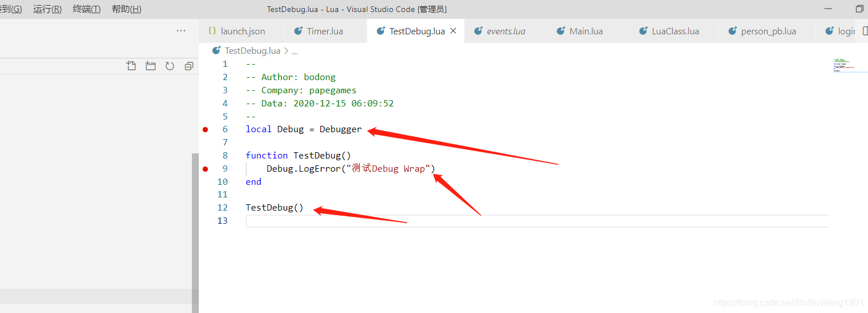Click the Lua icon on Main.lua tab
Viewport: 868px width, 313px height.
pyautogui.click(x=560, y=31)
